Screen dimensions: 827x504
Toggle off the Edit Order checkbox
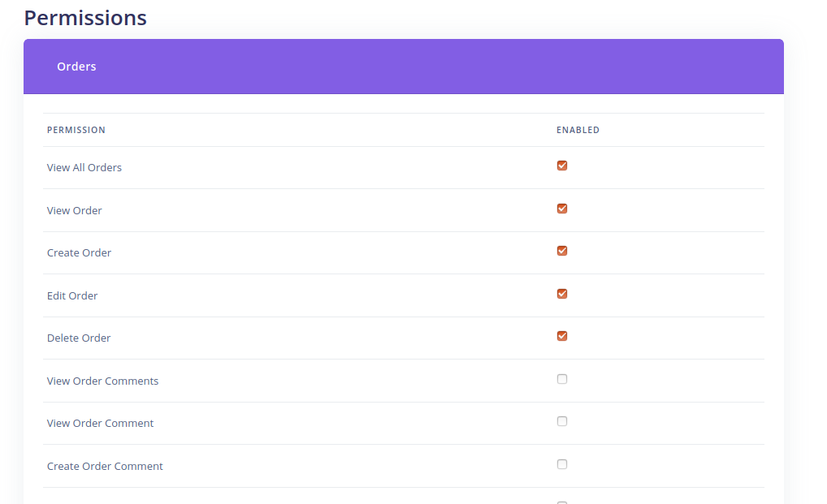pos(562,294)
